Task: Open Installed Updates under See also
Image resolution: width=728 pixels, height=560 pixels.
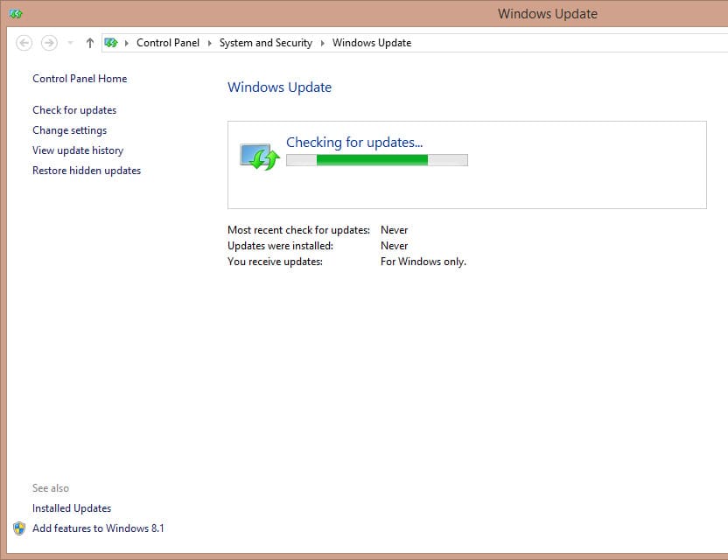Action: tap(72, 508)
